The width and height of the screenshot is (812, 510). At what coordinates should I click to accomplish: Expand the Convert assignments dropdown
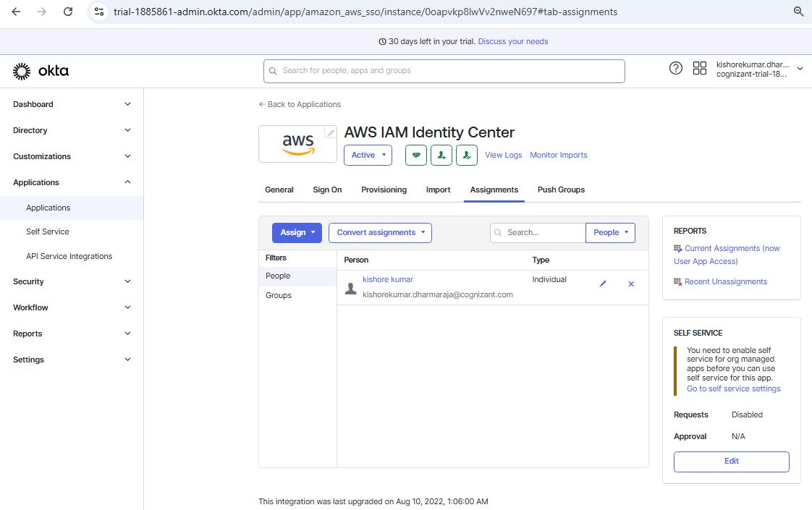point(380,232)
